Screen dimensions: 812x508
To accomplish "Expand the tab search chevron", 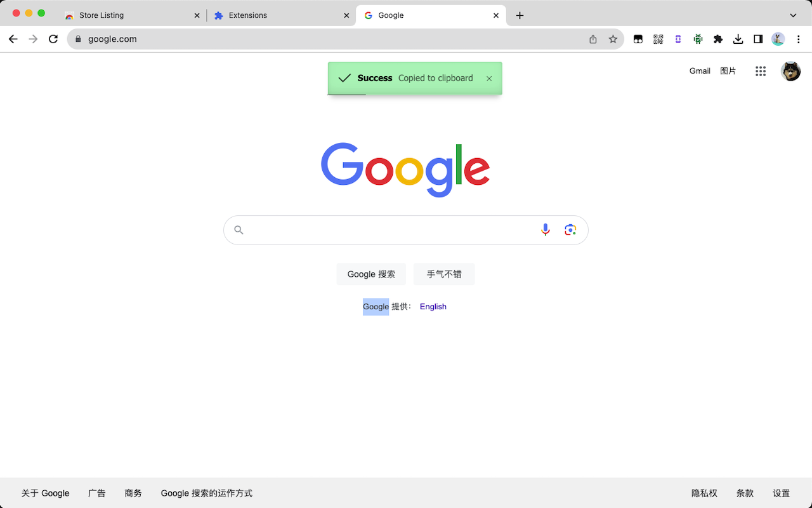I will click(794, 15).
